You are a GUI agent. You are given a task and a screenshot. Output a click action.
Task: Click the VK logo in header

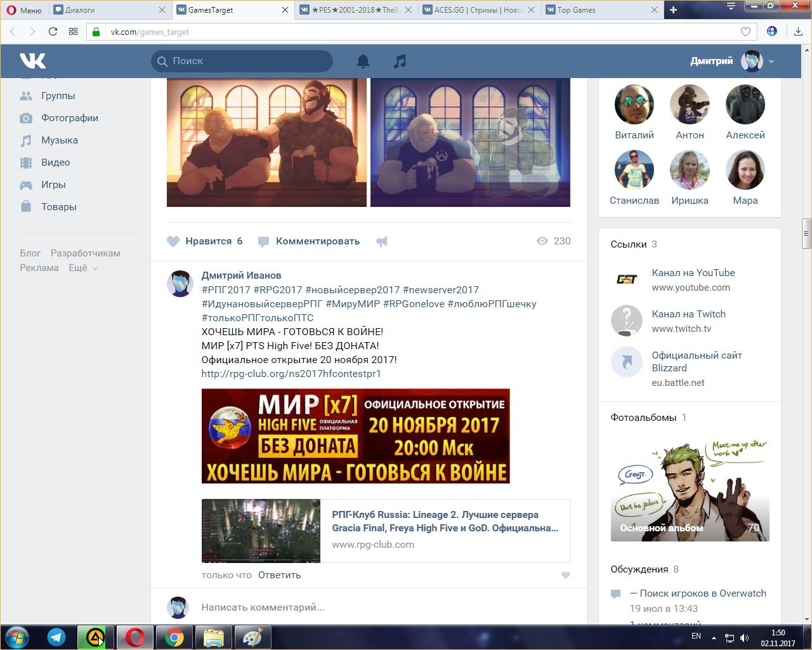[32, 61]
